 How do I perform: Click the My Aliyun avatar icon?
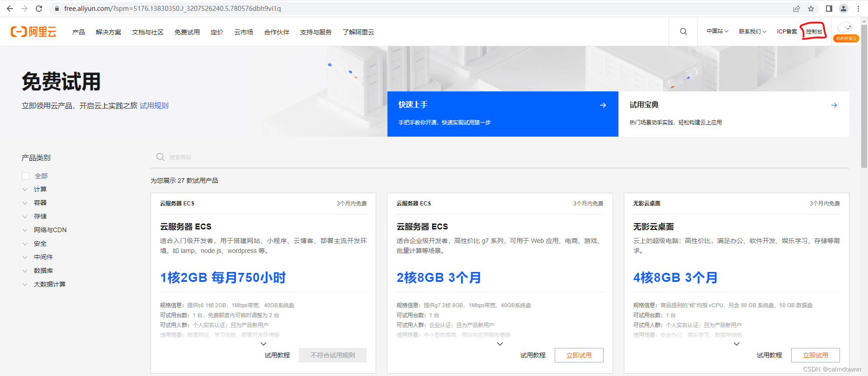[x=846, y=31]
